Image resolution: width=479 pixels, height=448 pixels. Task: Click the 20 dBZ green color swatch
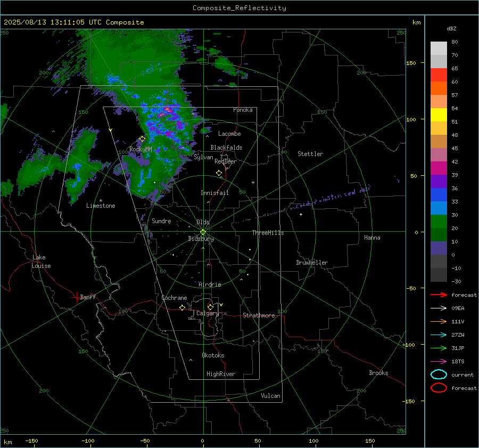click(x=439, y=222)
